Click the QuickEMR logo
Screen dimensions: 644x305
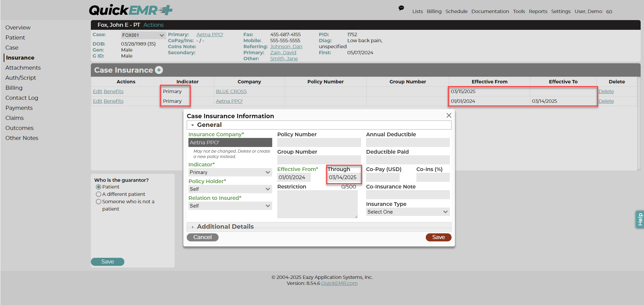coord(131,10)
